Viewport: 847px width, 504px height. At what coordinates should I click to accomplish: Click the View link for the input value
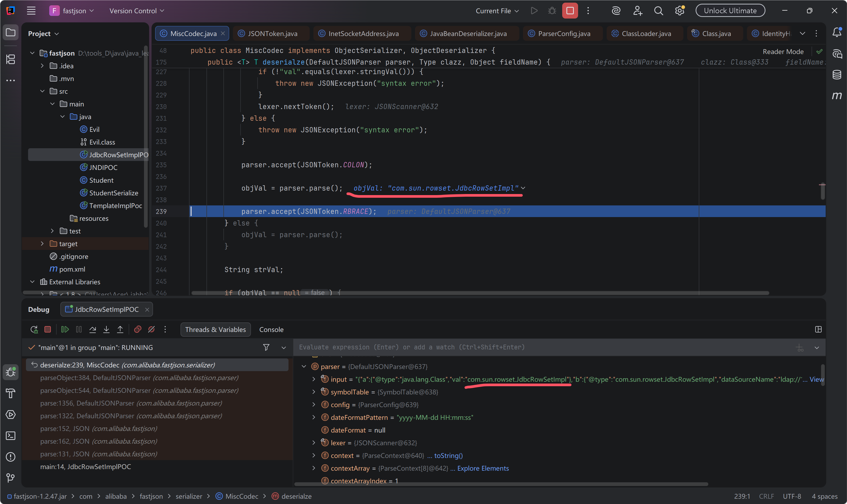click(817, 379)
